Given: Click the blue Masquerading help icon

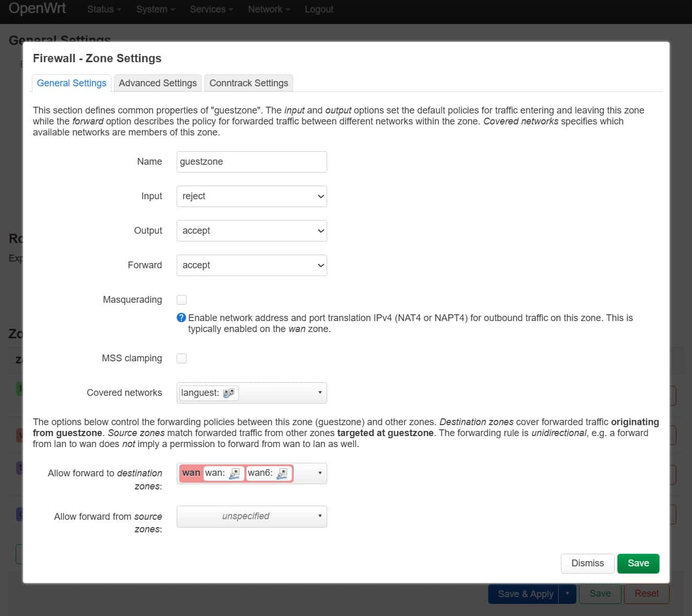Looking at the screenshot, I should [181, 317].
